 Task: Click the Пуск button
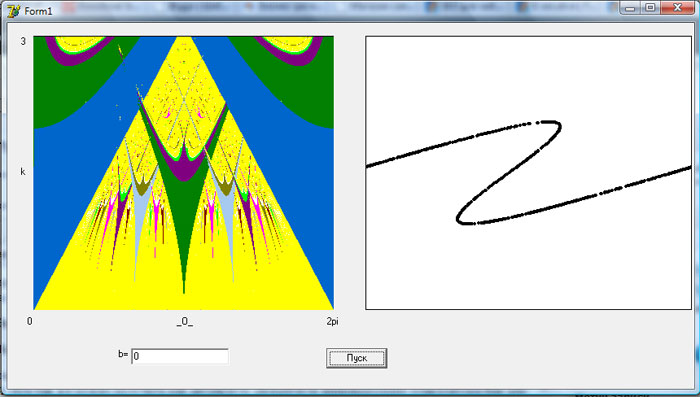coord(357,358)
